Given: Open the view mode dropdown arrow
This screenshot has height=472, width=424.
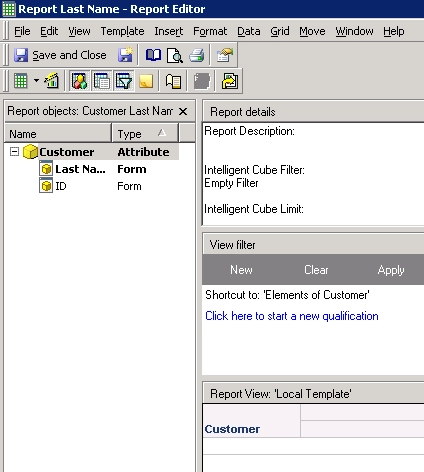Looking at the screenshot, I should (36, 81).
